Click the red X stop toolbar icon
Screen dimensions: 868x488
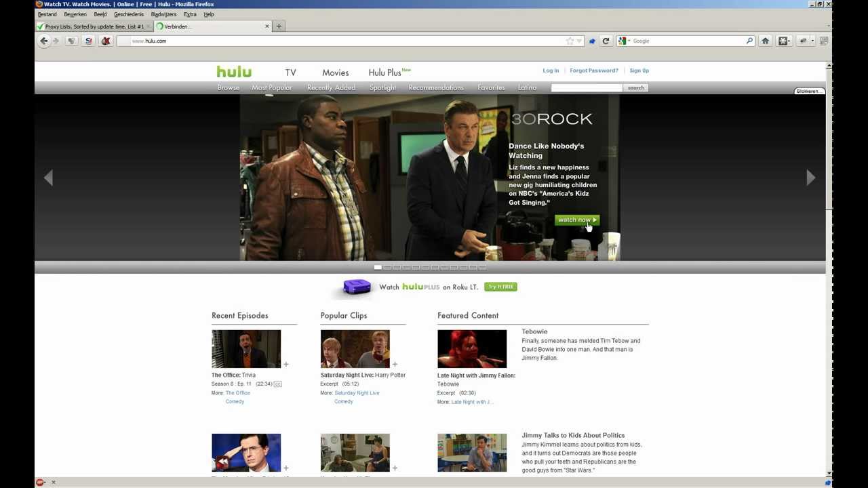click(105, 41)
